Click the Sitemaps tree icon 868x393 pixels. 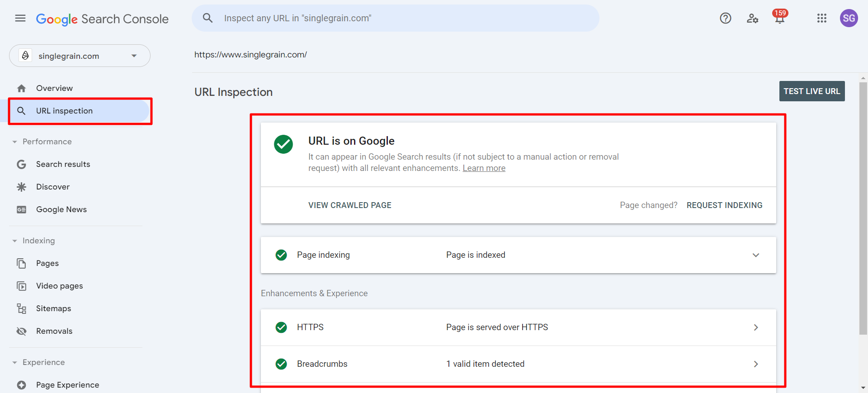point(21,308)
